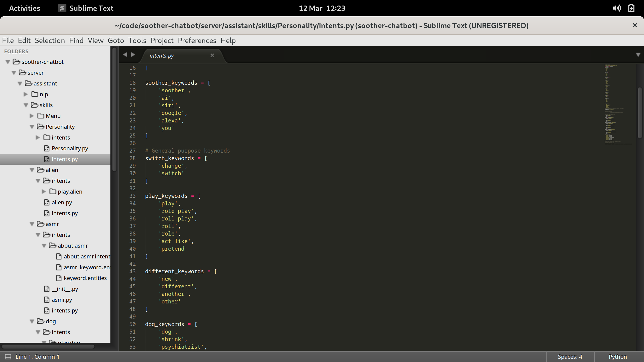The height and width of the screenshot is (362, 644).
Task: Click the Spaces: 4 indentation icon in status bar
Action: click(571, 357)
